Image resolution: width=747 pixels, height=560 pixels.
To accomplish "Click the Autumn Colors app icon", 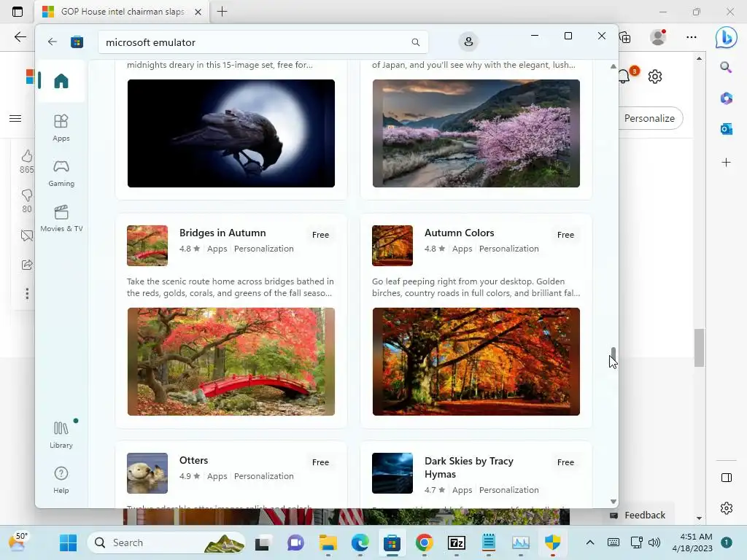I will tap(392, 246).
